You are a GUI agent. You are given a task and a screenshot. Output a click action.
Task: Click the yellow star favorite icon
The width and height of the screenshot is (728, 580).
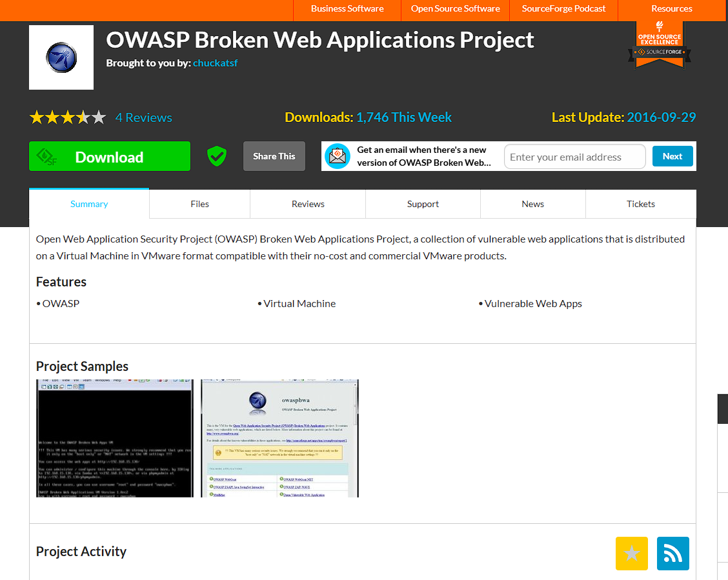coord(631,553)
